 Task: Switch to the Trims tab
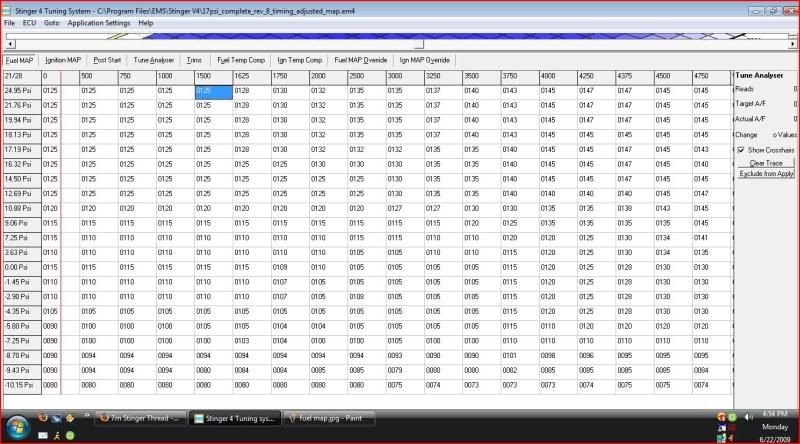tap(194, 60)
